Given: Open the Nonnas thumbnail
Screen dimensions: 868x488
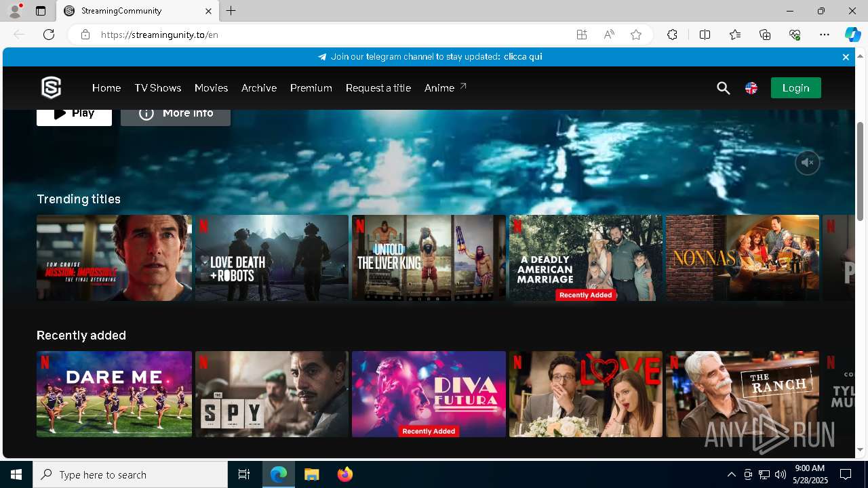Looking at the screenshot, I should pos(743,258).
